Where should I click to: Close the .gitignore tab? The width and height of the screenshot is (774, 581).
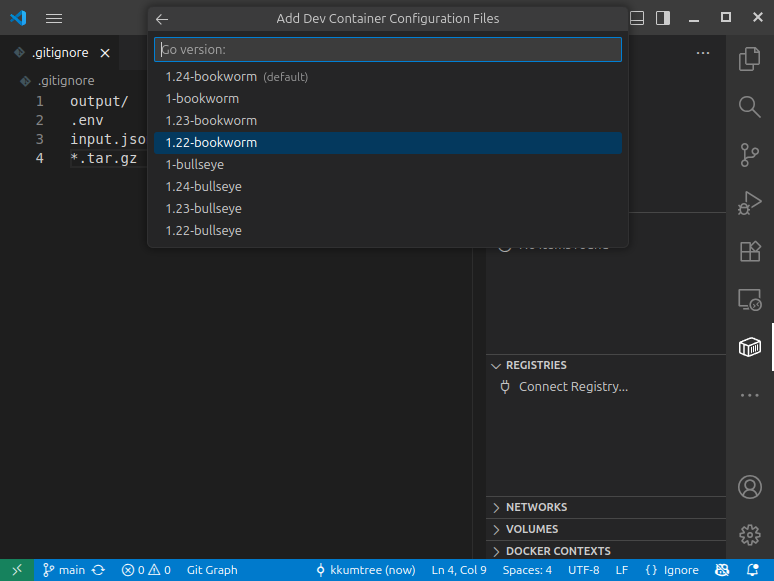[105, 53]
